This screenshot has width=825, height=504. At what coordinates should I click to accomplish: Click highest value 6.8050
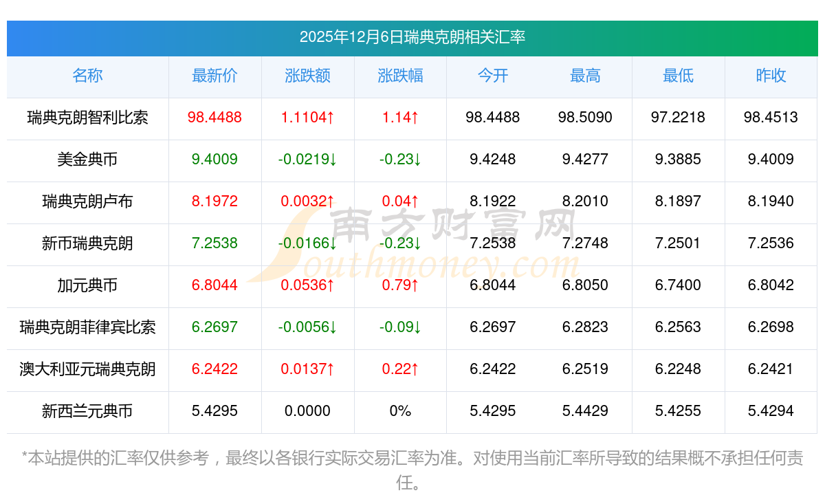[x=585, y=285]
